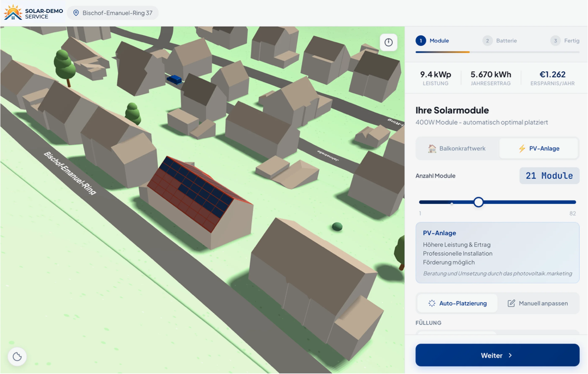Click the 5.670 kWh Jahresertrag value

(491, 75)
